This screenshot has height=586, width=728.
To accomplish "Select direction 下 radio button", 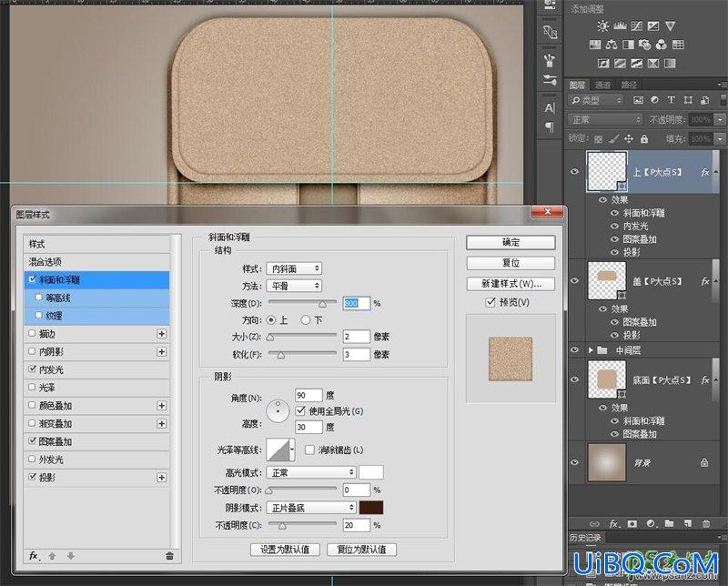I will click(306, 320).
